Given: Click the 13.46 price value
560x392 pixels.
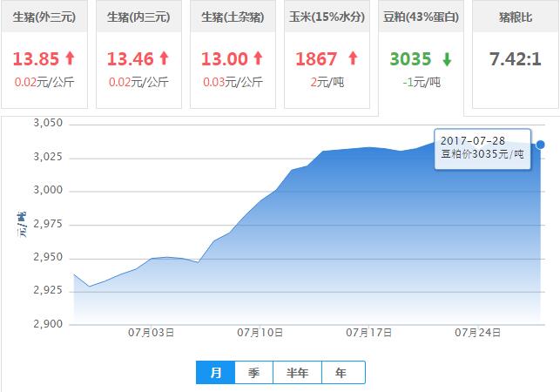Looking at the screenshot, I should tap(130, 59).
